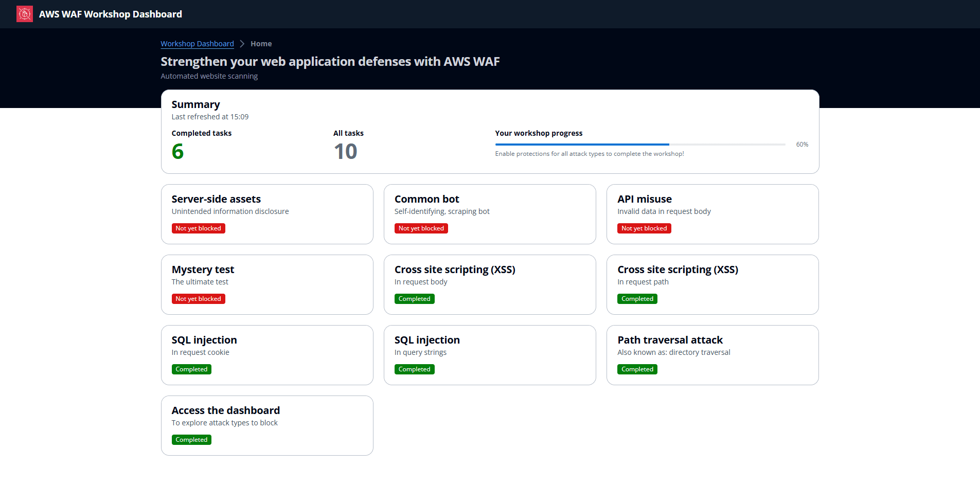980x485 pixels.
Task: Open the Workshop Dashboard breadcrumb link
Action: [197, 44]
